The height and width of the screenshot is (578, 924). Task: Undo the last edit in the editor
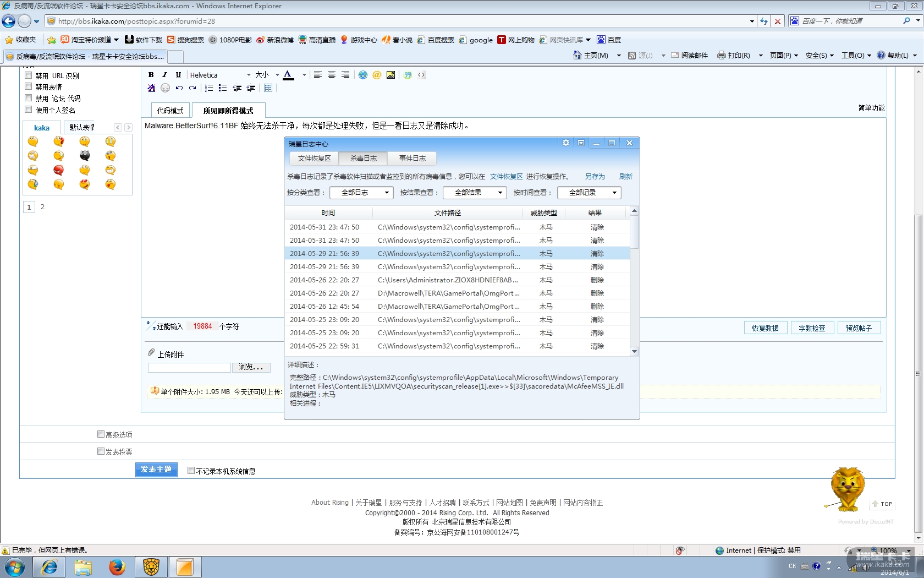pos(179,88)
